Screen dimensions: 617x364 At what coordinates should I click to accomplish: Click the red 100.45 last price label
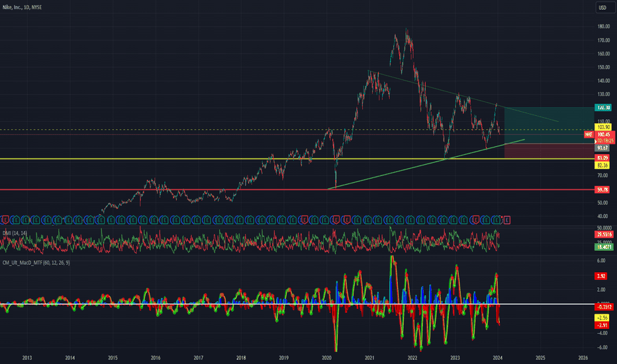(x=604, y=134)
